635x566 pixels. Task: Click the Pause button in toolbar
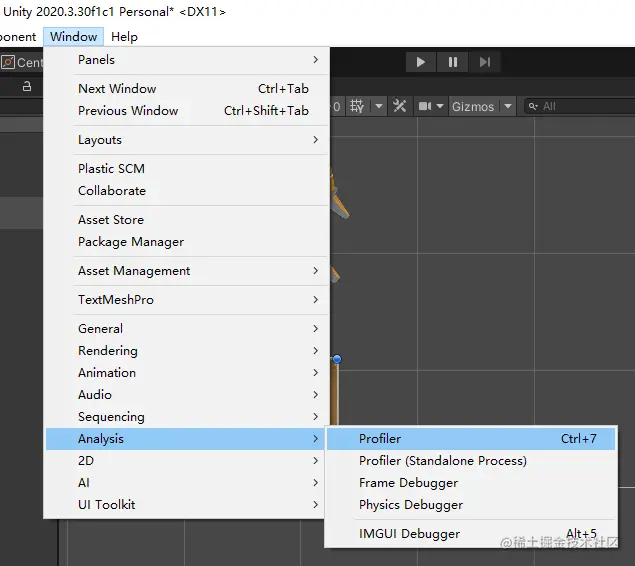(x=453, y=62)
